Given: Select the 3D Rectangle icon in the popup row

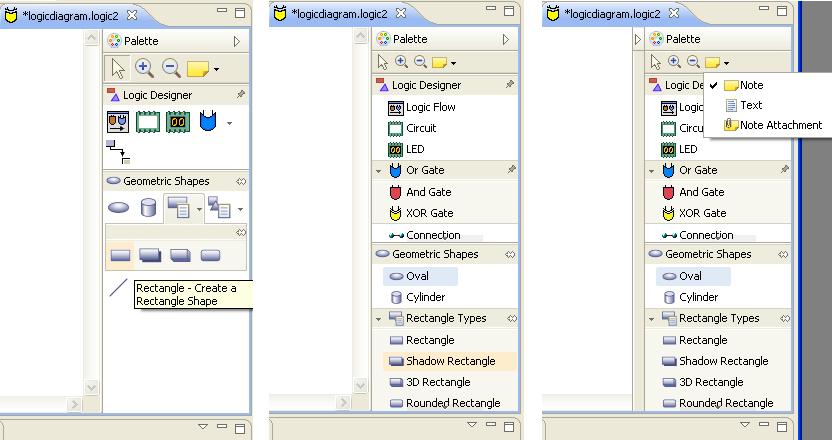Looking at the screenshot, I should coord(180,255).
